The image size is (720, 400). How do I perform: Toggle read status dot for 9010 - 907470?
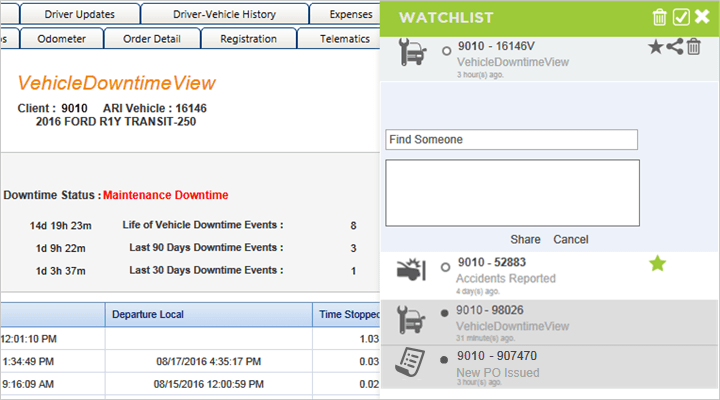pos(444,360)
